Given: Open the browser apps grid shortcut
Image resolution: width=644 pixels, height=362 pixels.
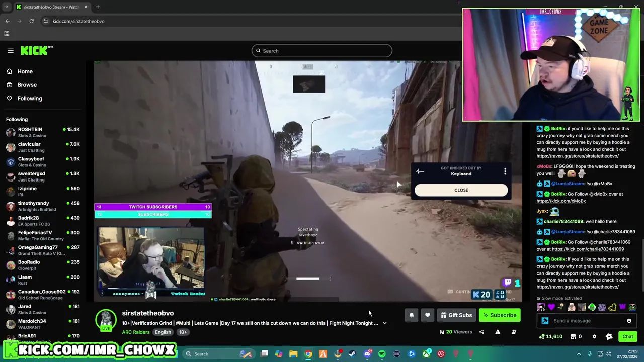Looking at the screenshot, I should coord(7,34).
